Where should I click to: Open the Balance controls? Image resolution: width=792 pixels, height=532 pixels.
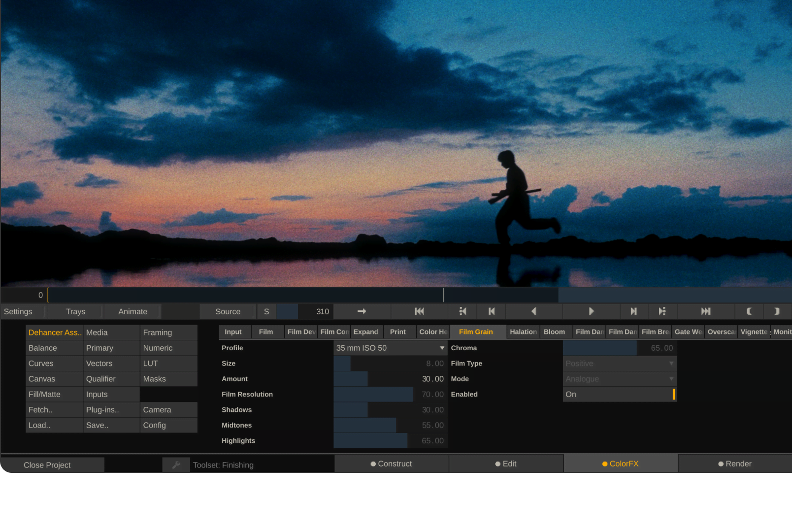[x=54, y=348]
